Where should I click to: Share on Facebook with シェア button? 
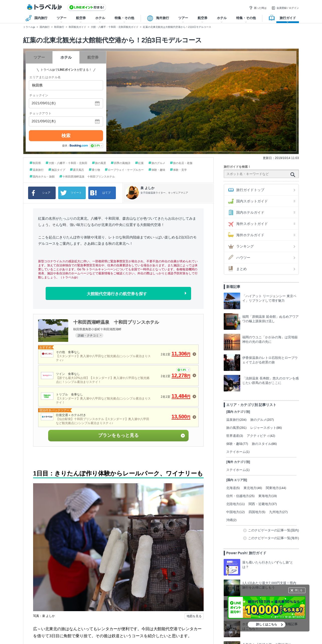tap(42, 193)
